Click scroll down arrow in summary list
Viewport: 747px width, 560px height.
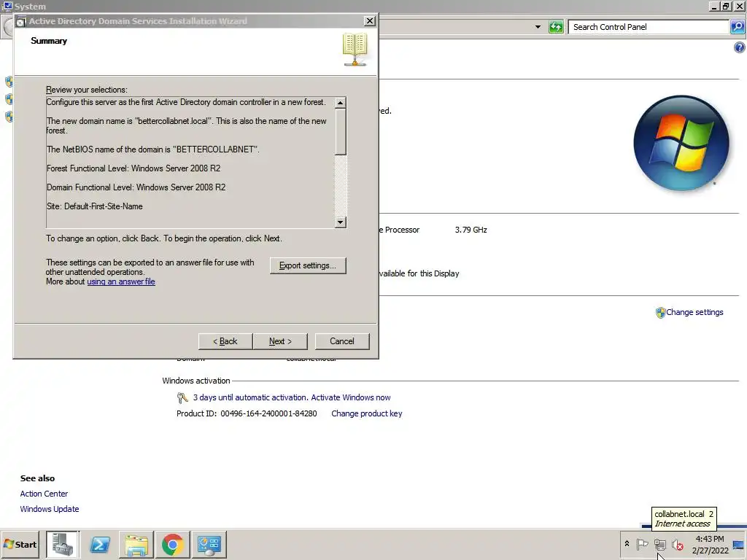(x=340, y=222)
